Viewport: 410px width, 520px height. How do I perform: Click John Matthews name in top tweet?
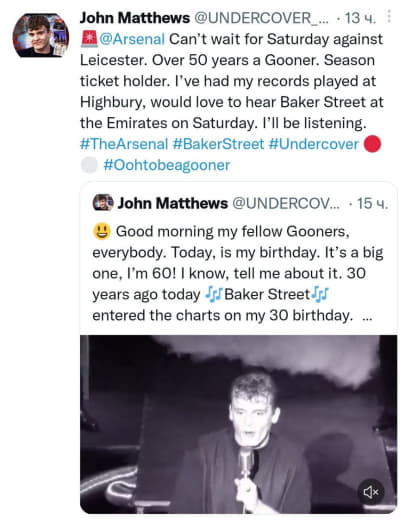(x=135, y=18)
